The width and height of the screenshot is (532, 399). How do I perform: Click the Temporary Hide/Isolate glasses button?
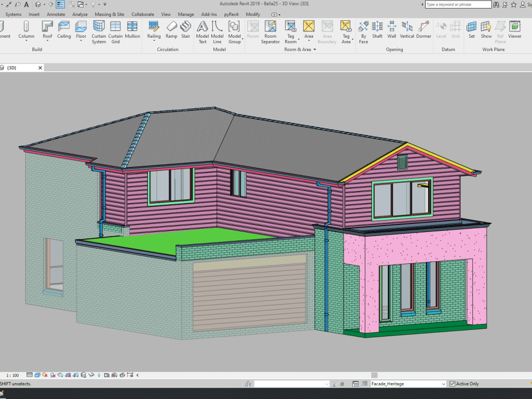pos(92,375)
